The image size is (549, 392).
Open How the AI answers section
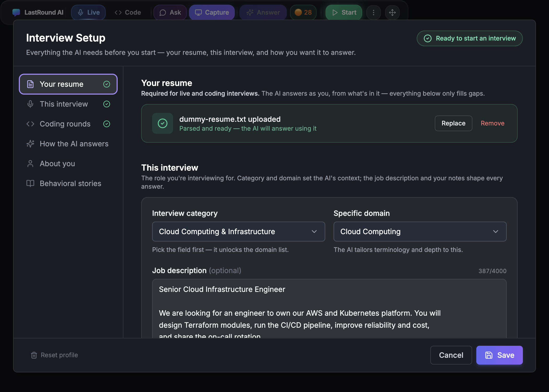(x=68, y=144)
